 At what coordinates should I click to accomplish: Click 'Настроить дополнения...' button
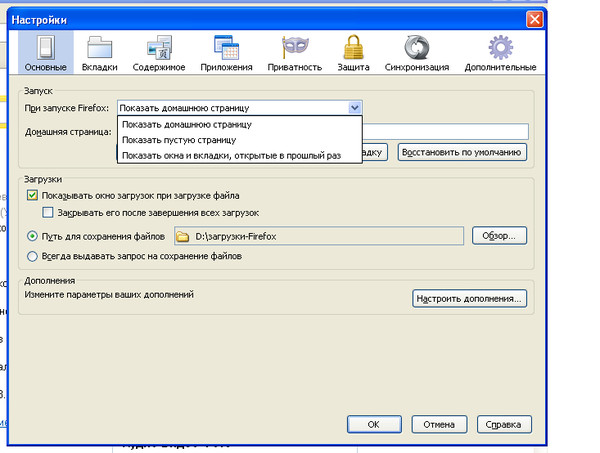[x=469, y=298]
